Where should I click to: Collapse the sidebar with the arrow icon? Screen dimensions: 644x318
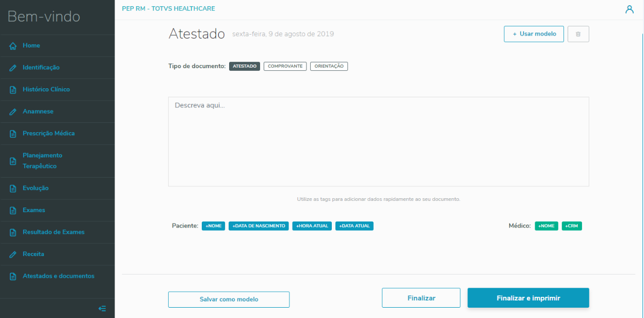point(102,309)
